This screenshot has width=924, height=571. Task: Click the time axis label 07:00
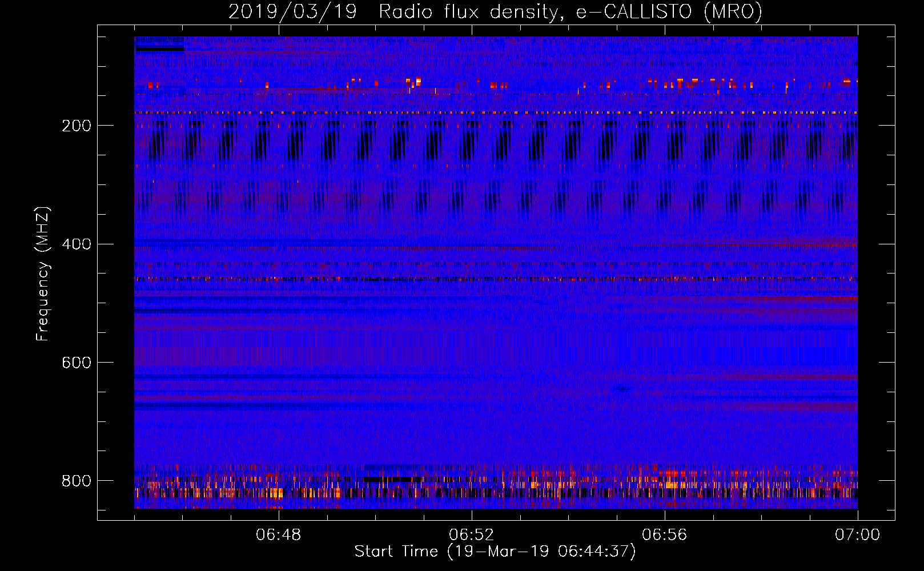[x=858, y=535]
